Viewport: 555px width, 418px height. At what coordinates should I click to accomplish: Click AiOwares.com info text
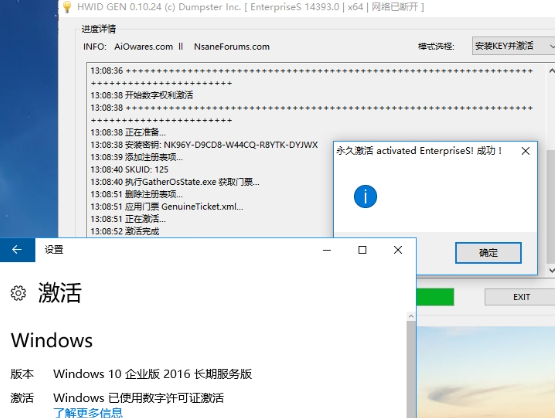tap(143, 47)
